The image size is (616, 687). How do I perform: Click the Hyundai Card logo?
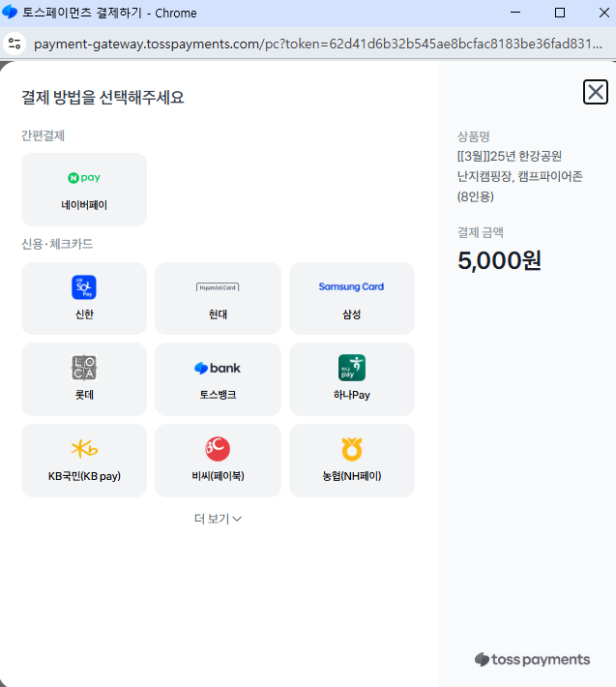(218, 287)
